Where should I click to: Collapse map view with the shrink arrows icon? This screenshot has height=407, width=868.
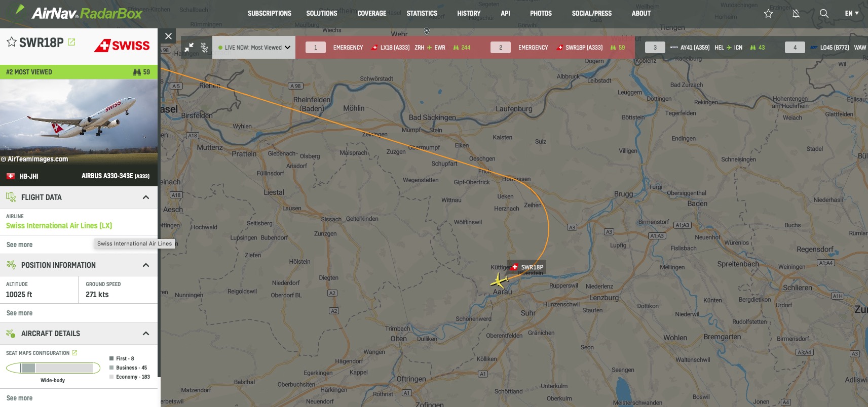[189, 48]
